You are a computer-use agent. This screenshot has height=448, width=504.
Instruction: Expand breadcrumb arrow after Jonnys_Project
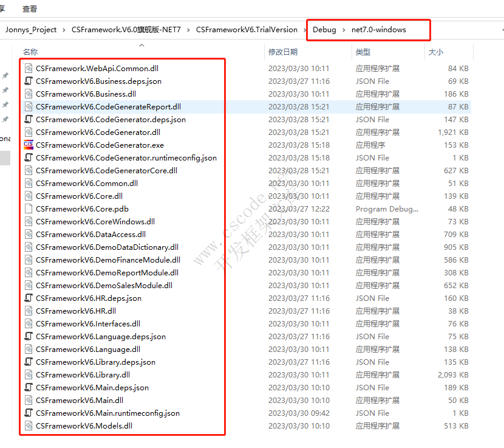(x=64, y=30)
